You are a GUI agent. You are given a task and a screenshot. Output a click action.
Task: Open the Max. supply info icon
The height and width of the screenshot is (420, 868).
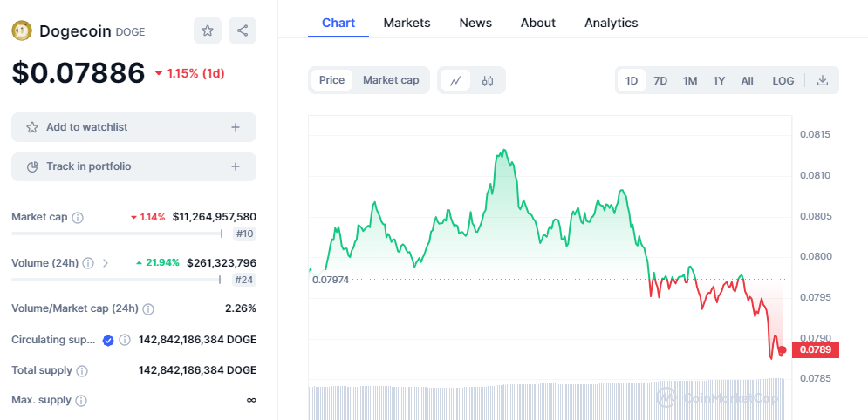tap(81, 400)
